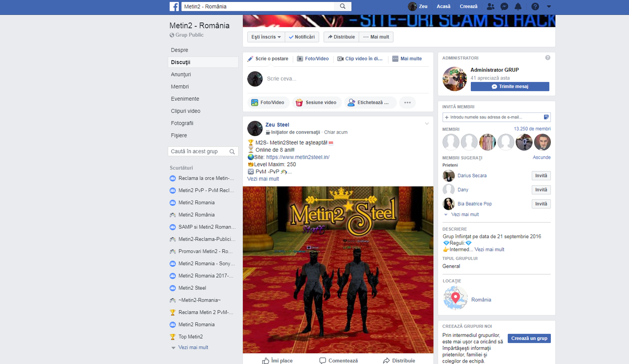629x364 pixels.
Task: Open the Ești înscris dropdown
Action: point(266,37)
